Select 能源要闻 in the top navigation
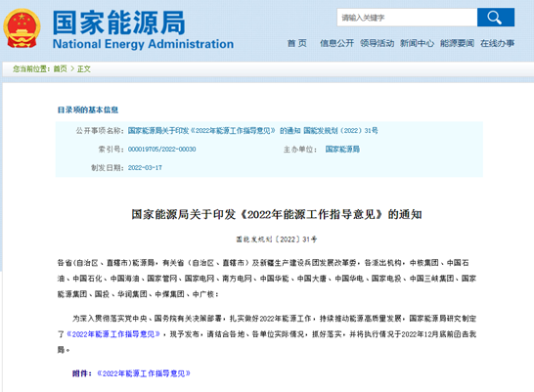The width and height of the screenshot is (534, 392). click(457, 43)
